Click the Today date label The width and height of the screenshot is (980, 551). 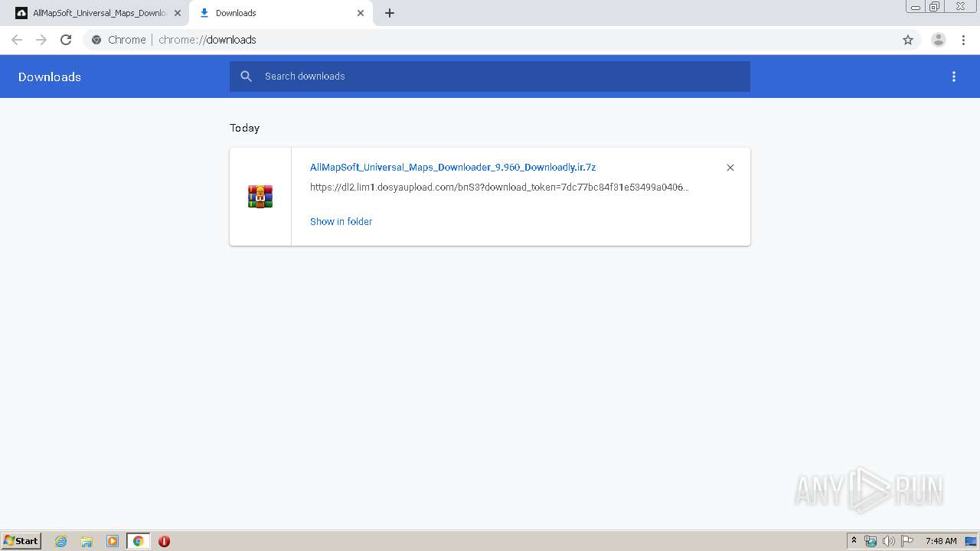(245, 128)
